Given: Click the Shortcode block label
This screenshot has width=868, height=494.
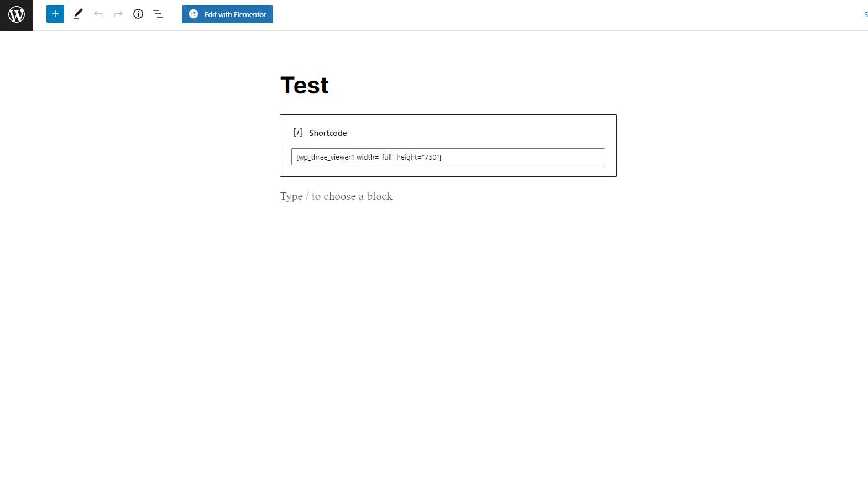Looking at the screenshot, I should point(328,133).
